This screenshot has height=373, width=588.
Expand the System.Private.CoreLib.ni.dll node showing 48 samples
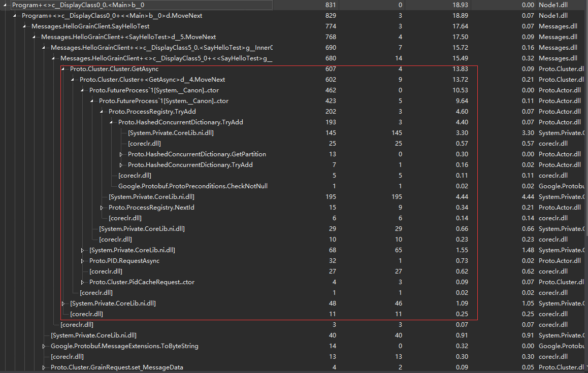click(x=62, y=303)
